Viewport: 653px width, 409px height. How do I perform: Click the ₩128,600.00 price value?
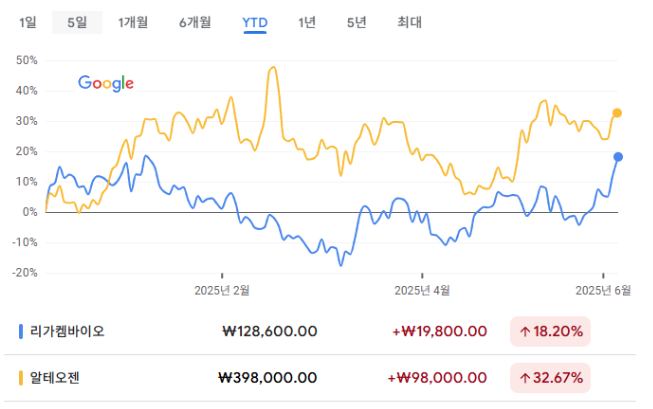click(x=270, y=332)
